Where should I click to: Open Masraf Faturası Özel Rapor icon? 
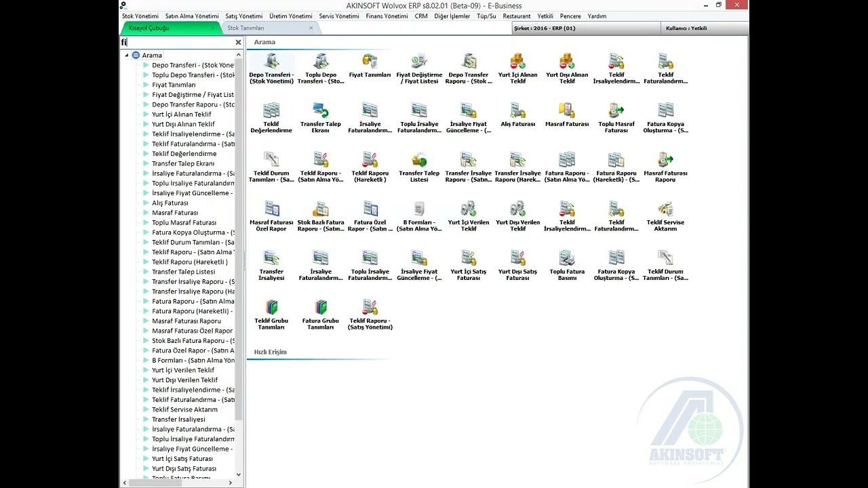[x=271, y=217]
